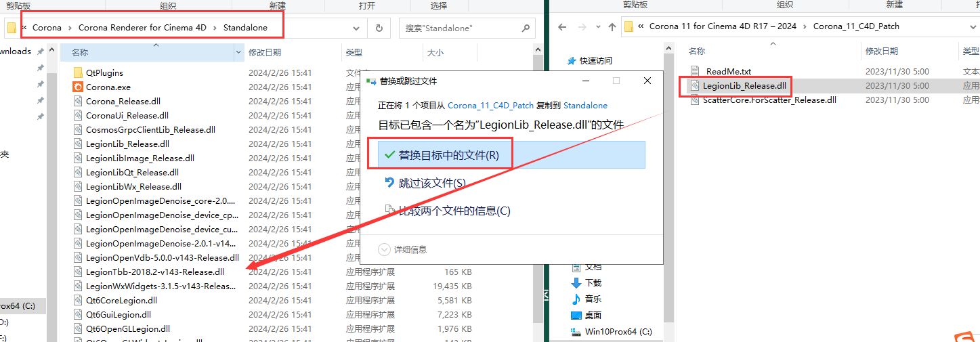Click the ReadMe.txt file icon in Patch window
Image resolution: width=980 pixels, height=342 pixels.
pos(695,71)
